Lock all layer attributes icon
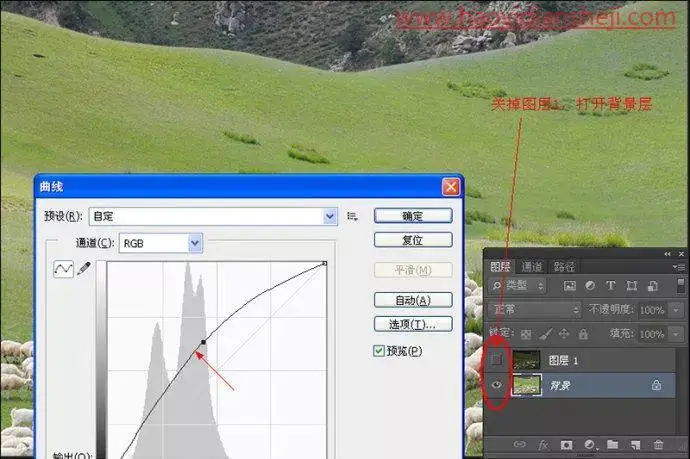 583,334
